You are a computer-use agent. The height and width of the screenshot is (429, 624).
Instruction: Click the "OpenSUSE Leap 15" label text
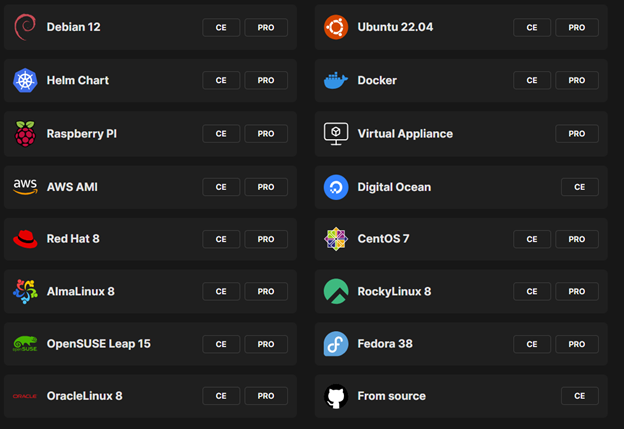click(x=99, y=344)
